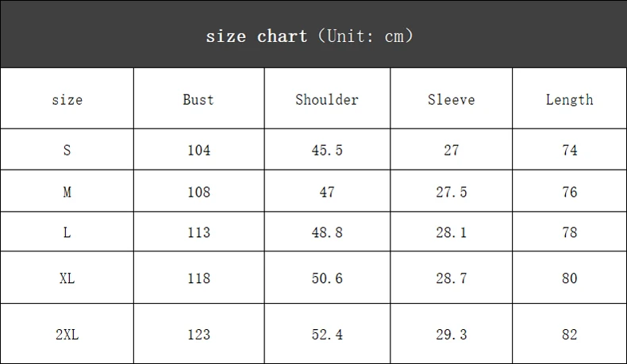Click the length value 82
Image resolution: width=627 pixels, height=364 pixels.
tap(569, 335)
